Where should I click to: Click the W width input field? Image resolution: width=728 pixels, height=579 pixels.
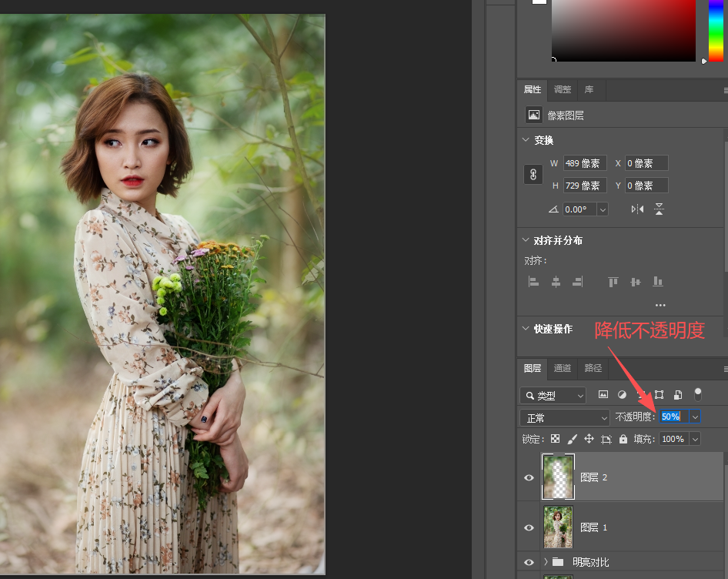[585, 163]
